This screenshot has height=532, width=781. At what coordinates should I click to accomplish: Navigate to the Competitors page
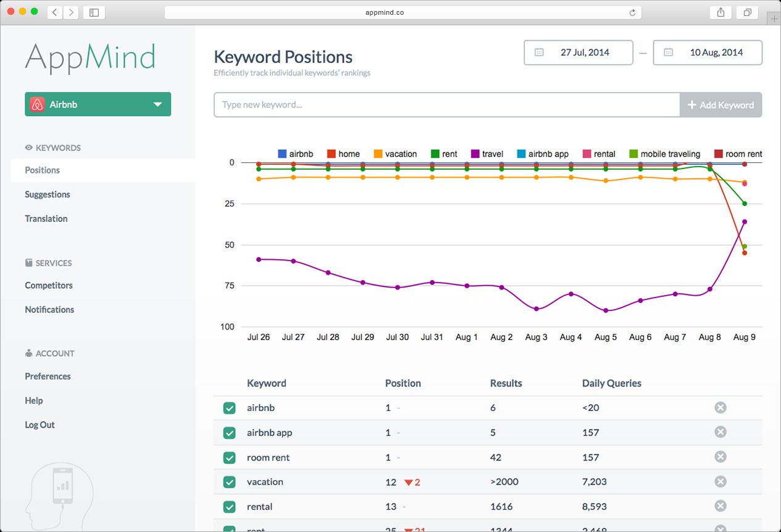click(49, 285)
